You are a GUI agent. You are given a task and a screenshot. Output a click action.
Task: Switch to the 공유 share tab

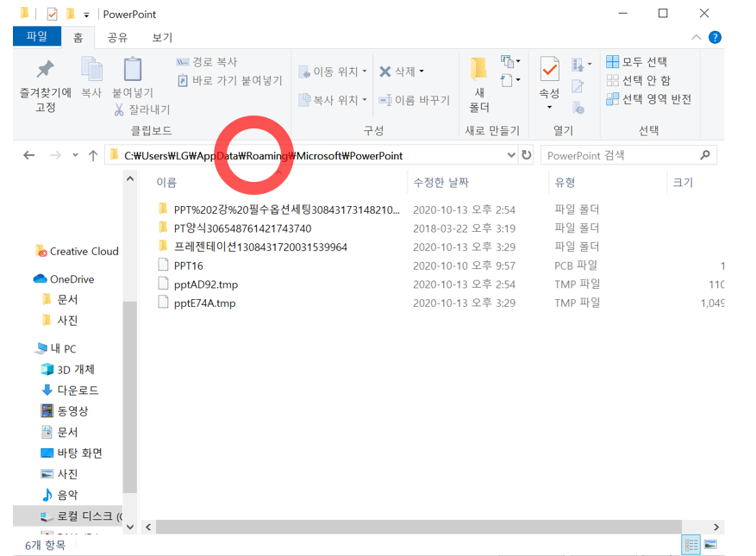(117, 37)
